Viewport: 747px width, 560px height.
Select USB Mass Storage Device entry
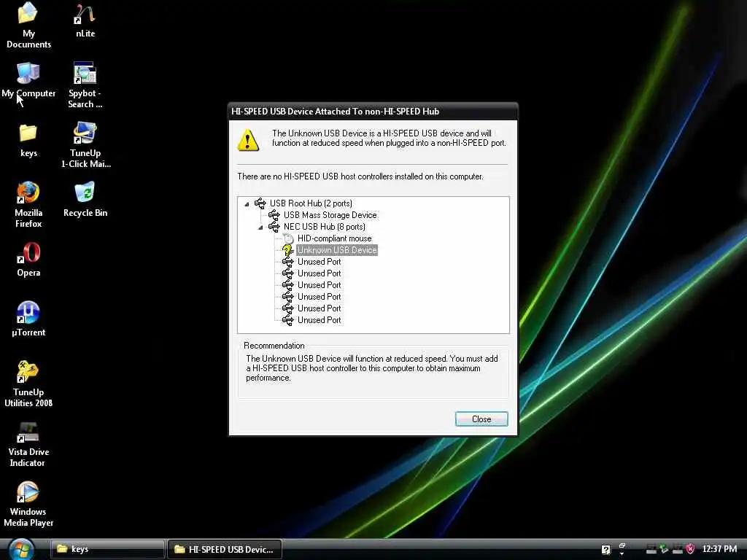click(x=330, y=215)
